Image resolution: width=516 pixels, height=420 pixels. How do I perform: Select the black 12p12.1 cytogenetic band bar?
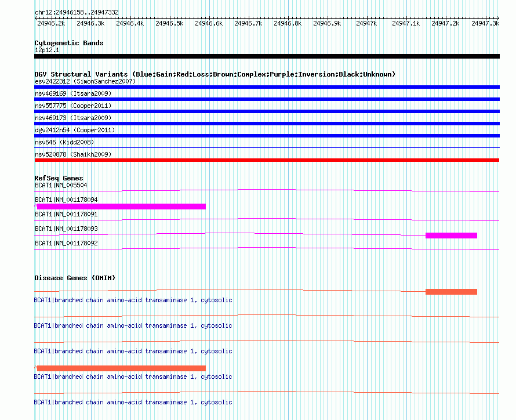267,56
